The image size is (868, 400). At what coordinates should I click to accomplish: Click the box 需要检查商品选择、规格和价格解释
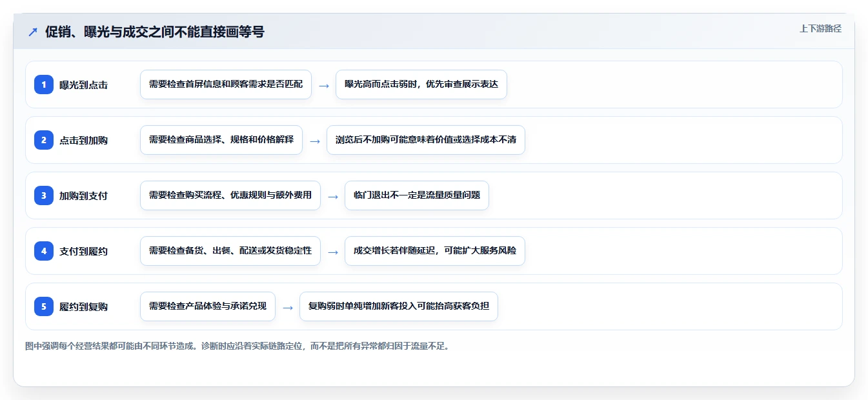coord(221,140)
